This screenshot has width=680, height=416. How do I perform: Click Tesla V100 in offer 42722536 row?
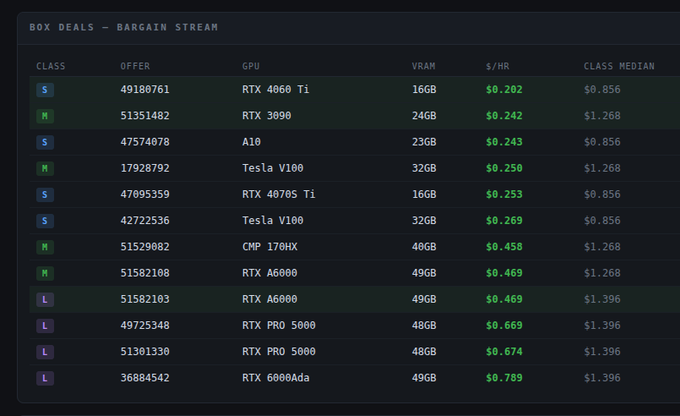[272, 220]
